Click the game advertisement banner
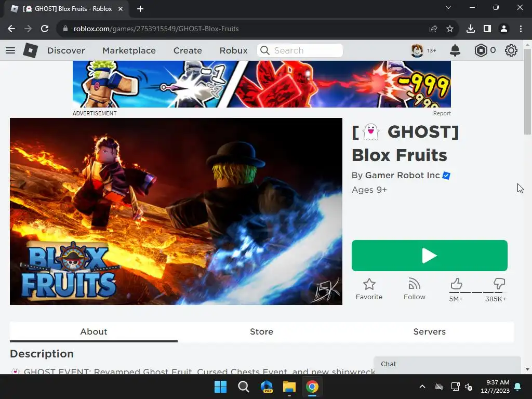 coord(262,84)
